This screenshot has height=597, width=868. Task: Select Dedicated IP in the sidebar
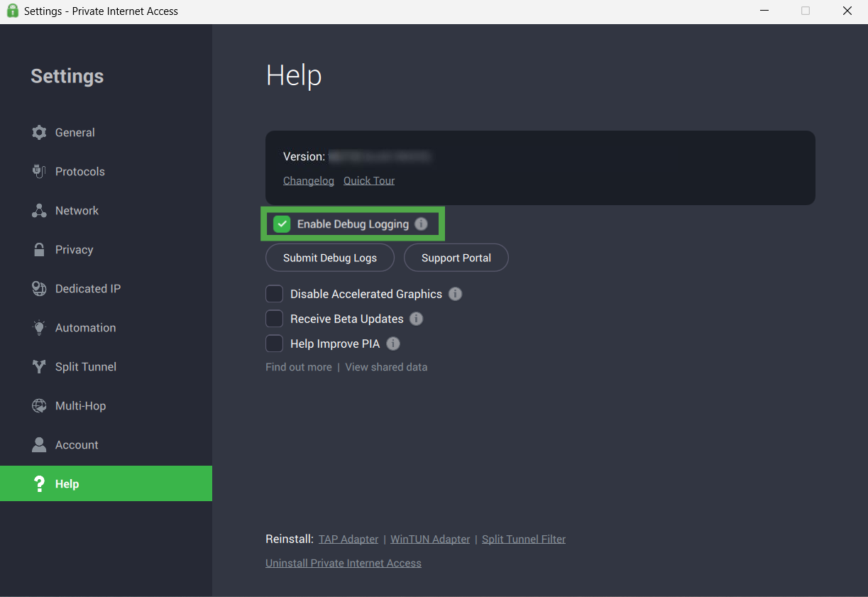pos(106,289)
